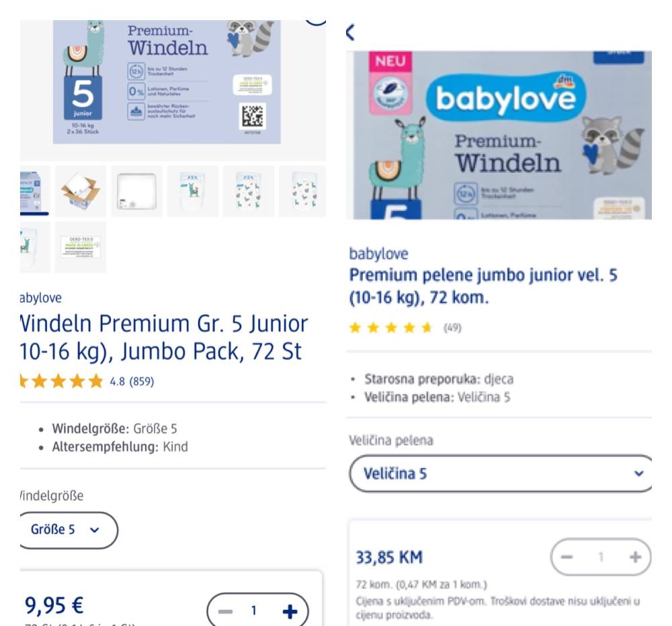The image size is (672, 626).
Task: Select the first package thumbnail with blue underline
Action: click(35, 191)
